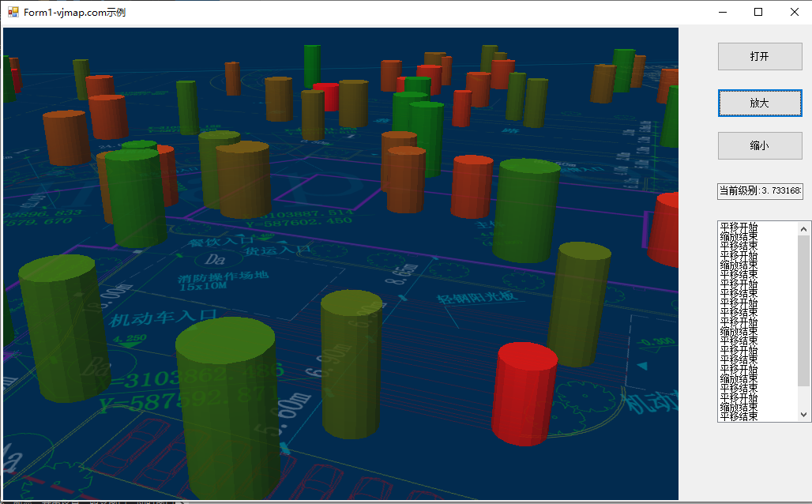Click the event log scrollbar up arrow

[803, 228]
